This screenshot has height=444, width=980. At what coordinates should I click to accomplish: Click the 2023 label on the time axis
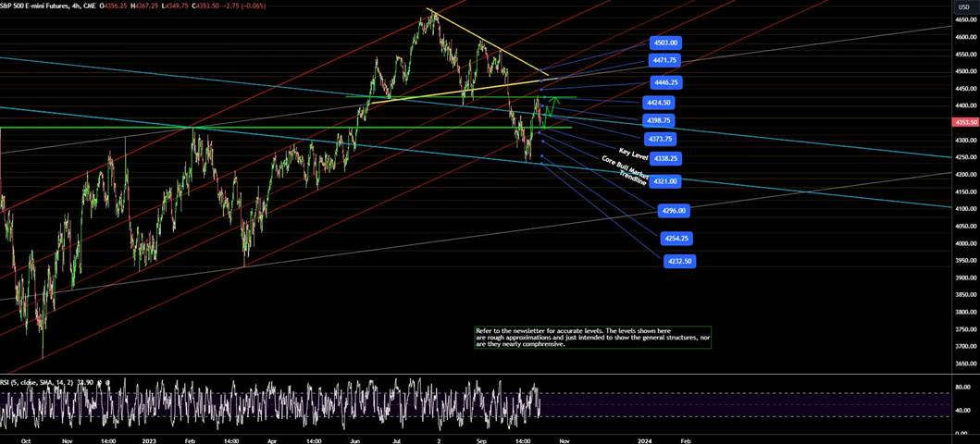tap(151, 439)
